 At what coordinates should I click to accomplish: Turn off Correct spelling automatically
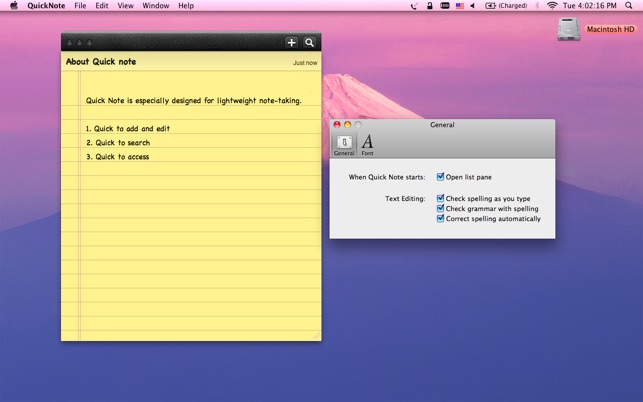point(441,218)
